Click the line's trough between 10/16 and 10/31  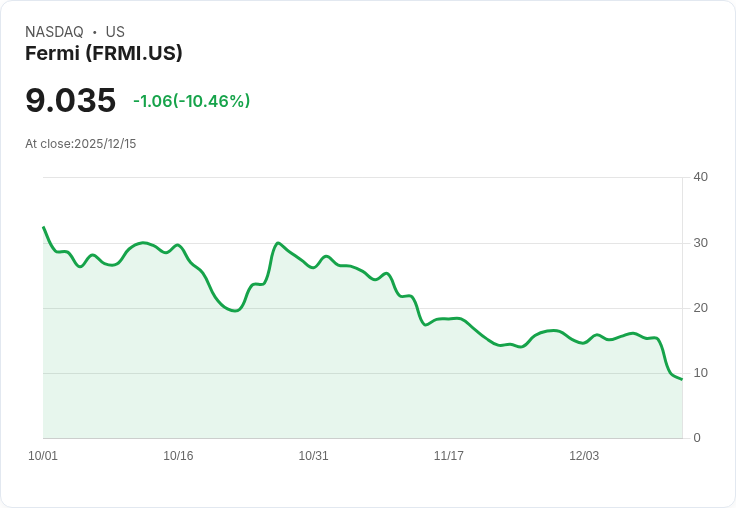pyautogui.click(x=235, y=311)
